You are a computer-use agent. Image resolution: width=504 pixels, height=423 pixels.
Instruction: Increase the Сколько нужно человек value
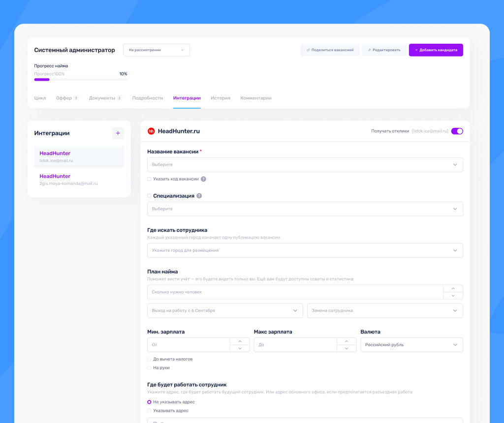[x=453, y=288]
